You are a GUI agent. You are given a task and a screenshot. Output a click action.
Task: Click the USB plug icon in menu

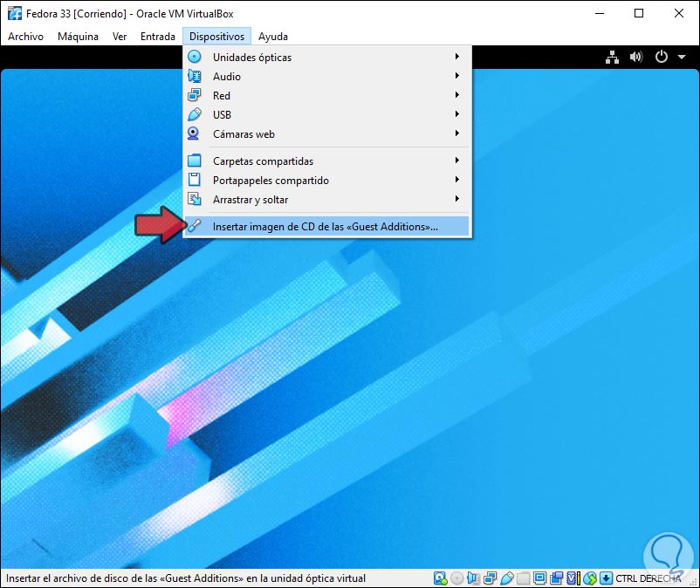pyautogui.click(x=194, y=114)
